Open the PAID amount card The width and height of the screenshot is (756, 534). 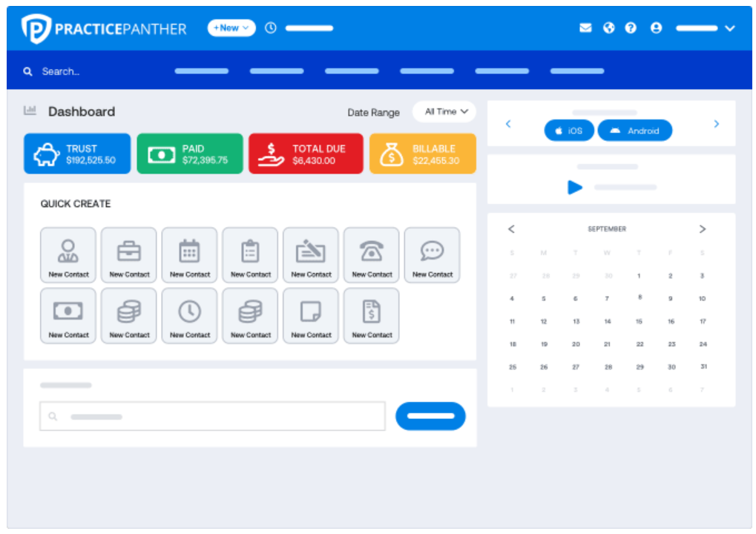click(x=190, y=154)
